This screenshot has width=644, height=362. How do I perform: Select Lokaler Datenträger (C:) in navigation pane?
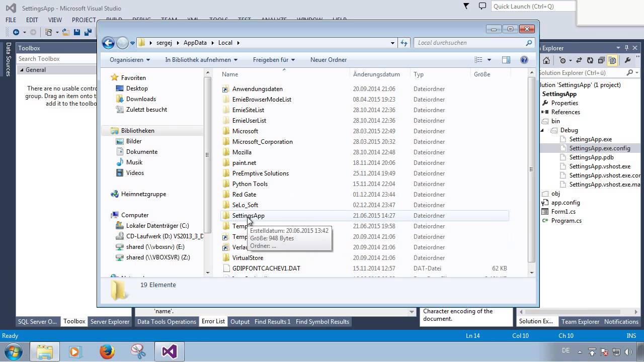pyautogui.click(x=157, y=226)
